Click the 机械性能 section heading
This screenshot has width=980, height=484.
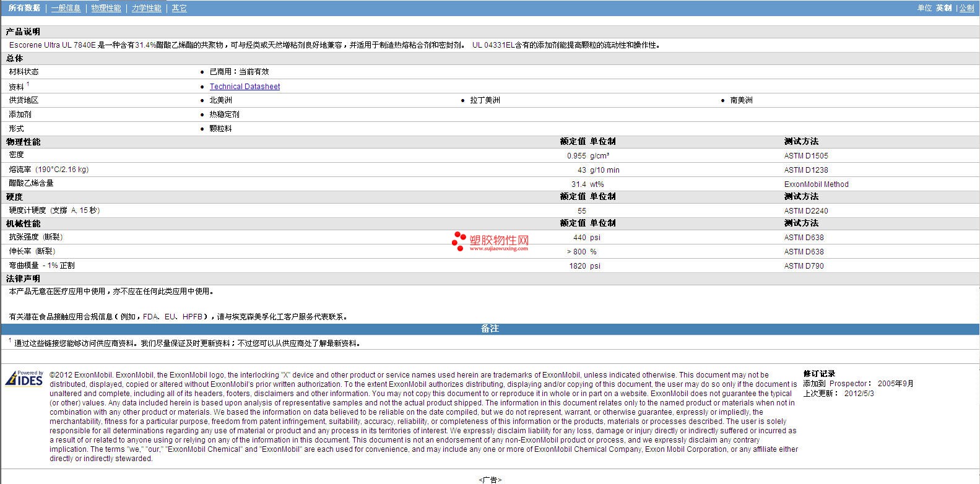click(x=23, y=223)
